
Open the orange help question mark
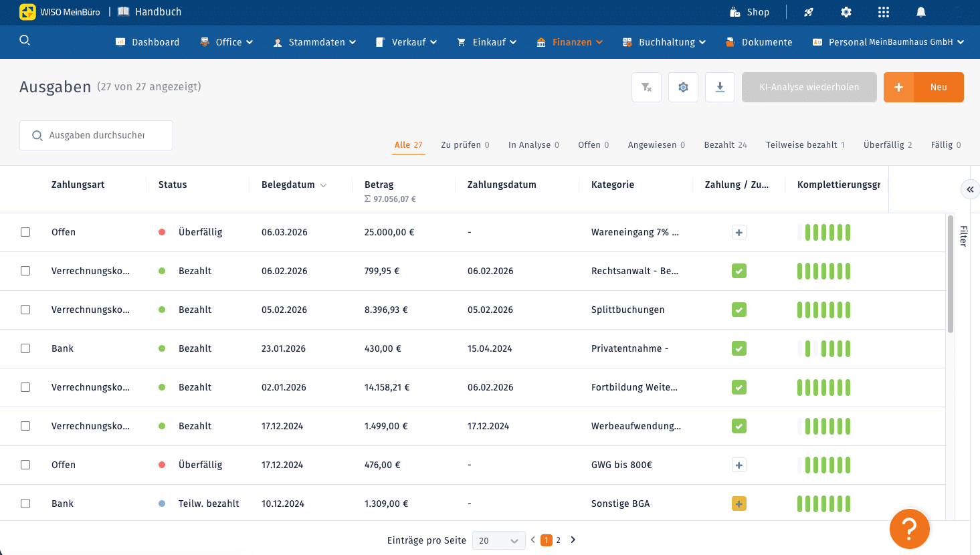point(909,529)
